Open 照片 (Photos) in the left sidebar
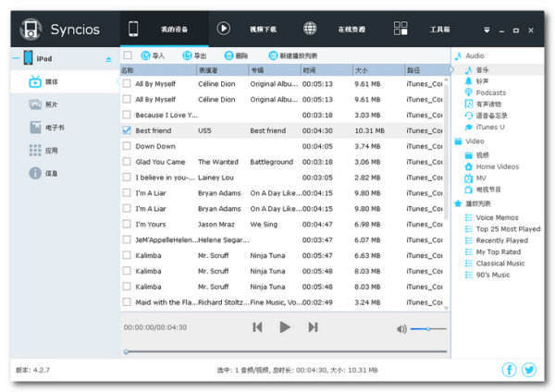 coord(52,104)
